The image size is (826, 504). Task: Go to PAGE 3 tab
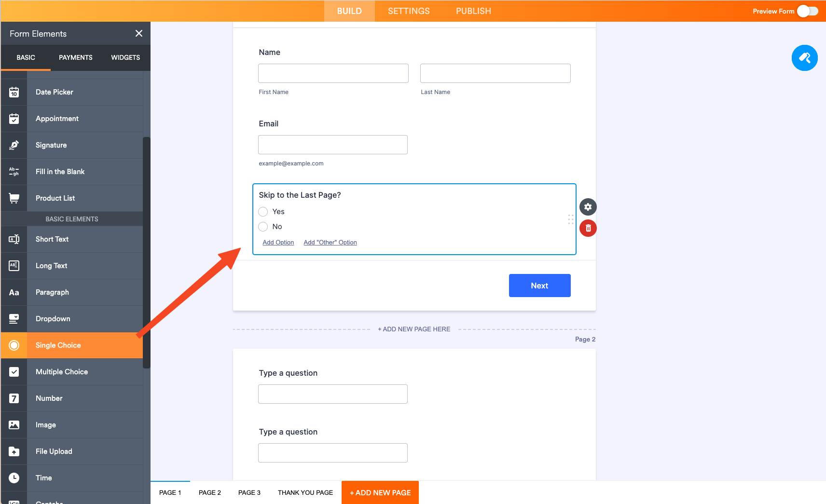249,492
